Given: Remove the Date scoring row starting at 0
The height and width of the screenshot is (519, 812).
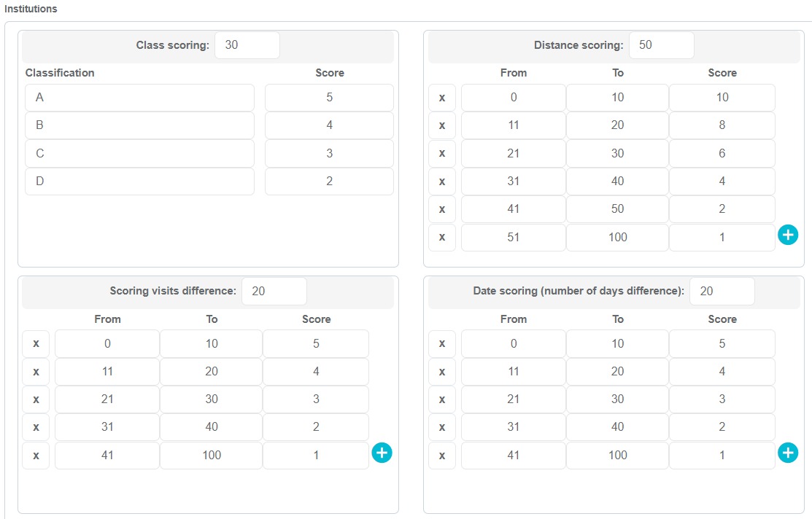Looking at the screenshot, I should [442, 343].
